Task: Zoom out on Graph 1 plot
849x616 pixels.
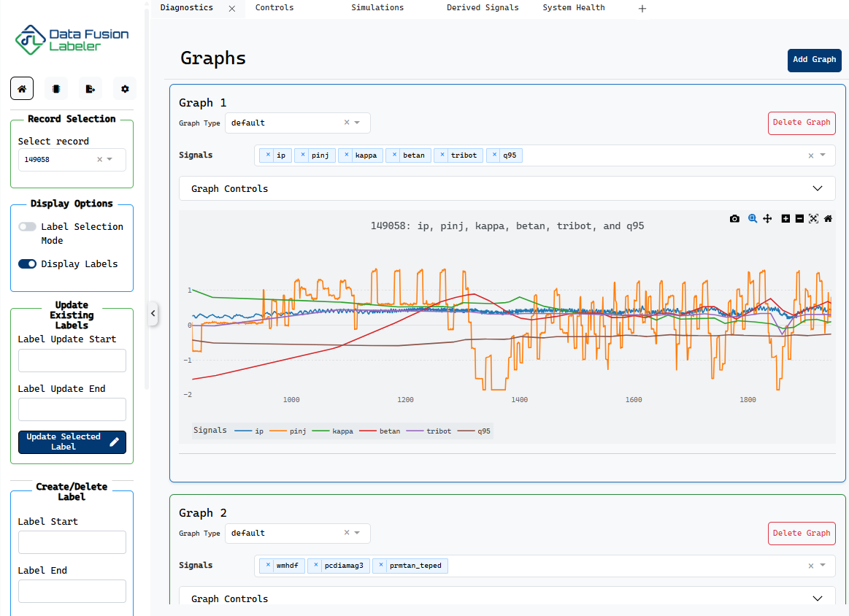Action: click(x=799, y=218)
